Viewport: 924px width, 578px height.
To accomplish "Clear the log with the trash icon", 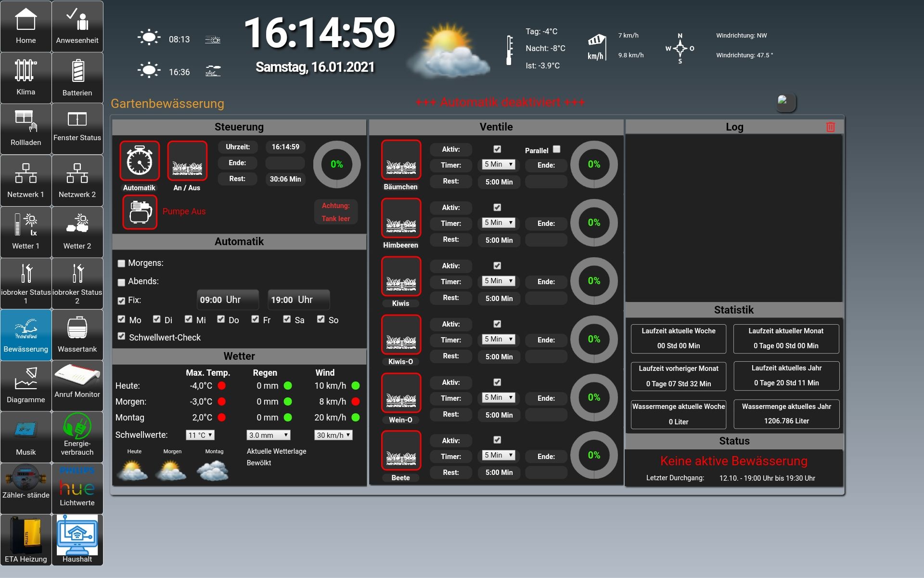I will pyautogui.click(x=830, y=127).
